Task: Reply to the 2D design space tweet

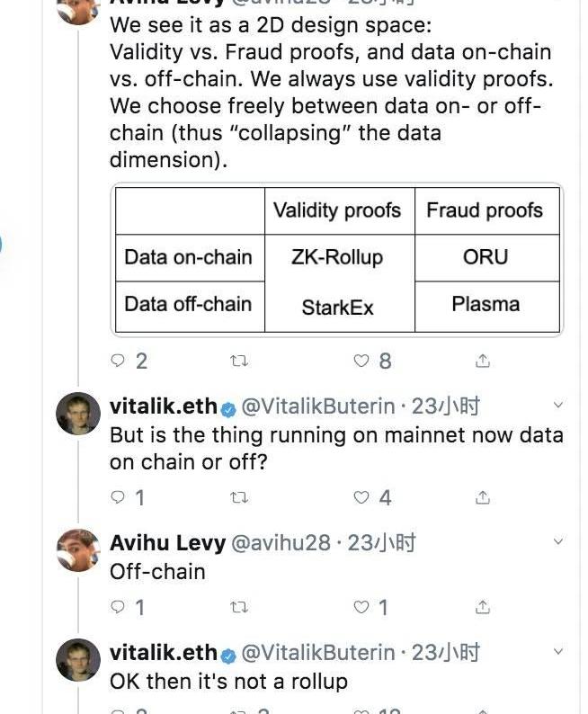Action: tap(118, 361)
